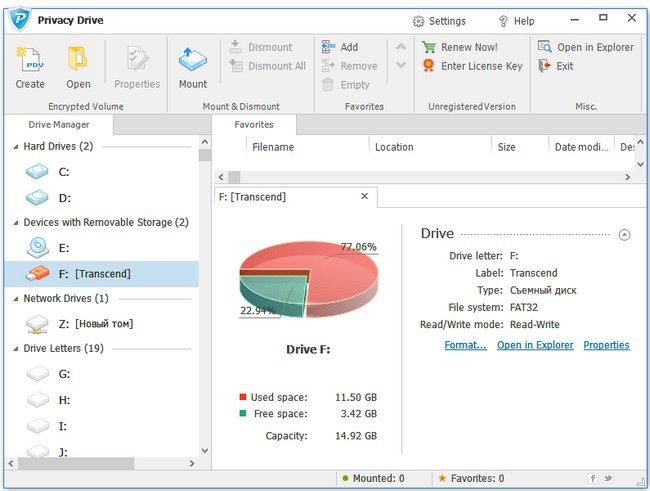
Task: Select hard drive C:
Action: (x=102, y=172)
